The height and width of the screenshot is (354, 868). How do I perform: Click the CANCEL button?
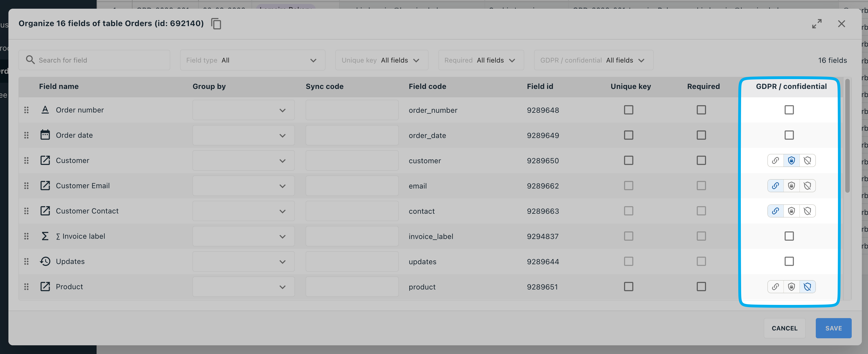point(784,328)
